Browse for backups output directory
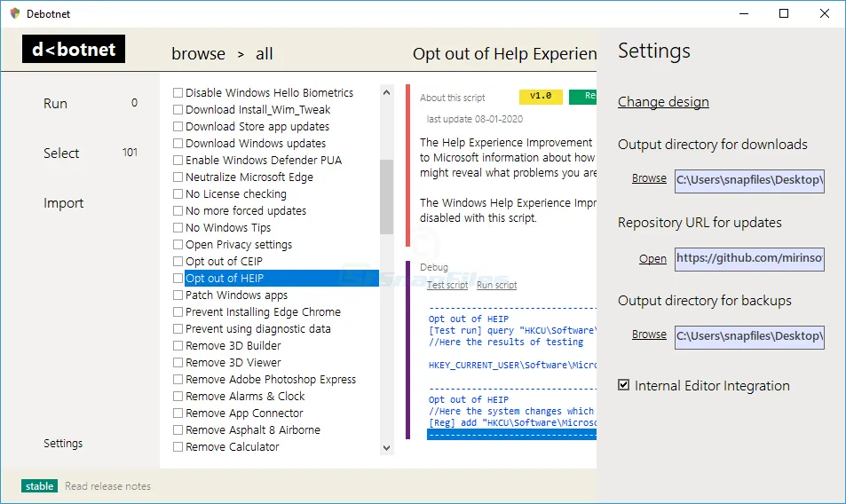The image size is (846, 504). [x=649, y=335]
